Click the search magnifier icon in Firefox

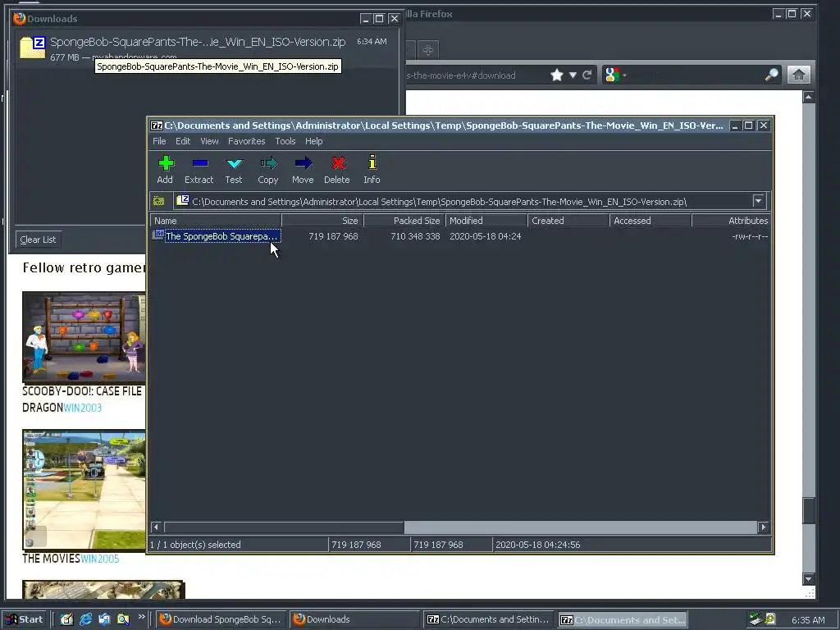tap(771, 75)
